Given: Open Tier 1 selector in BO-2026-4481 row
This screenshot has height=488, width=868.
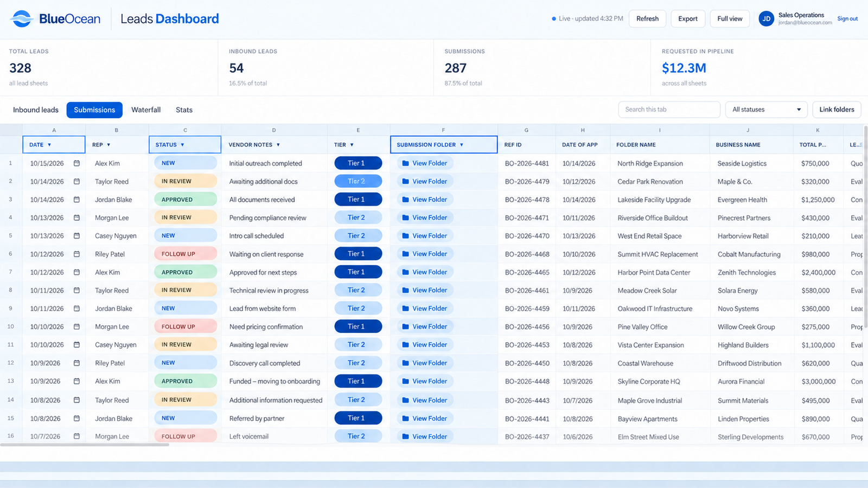Looking at the screenshot, I should (x=358, y=163).
